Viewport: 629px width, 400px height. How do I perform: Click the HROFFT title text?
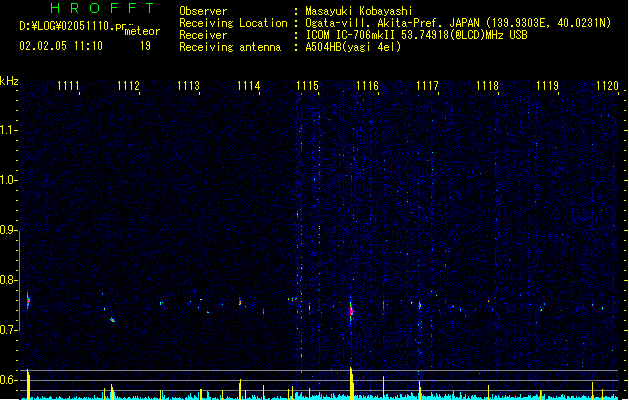[x=102, y=8]
